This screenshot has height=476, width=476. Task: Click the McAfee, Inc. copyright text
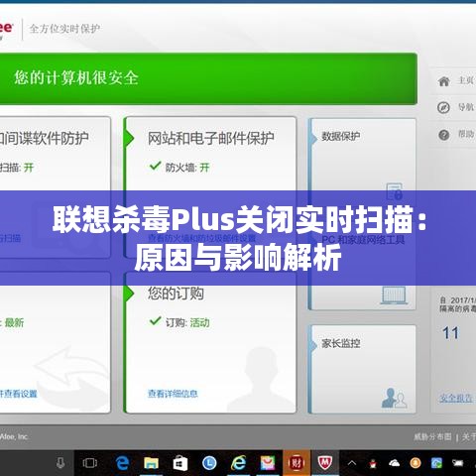coord(14,436)
